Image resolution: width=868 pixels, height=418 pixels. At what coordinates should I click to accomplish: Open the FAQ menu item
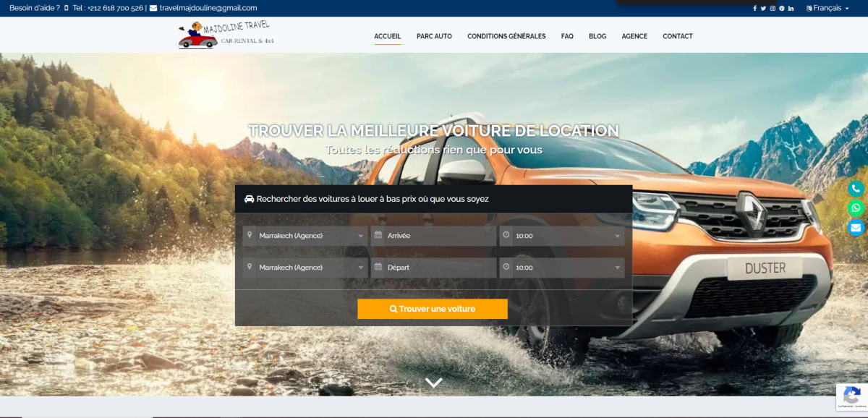(x=567, y=36)
